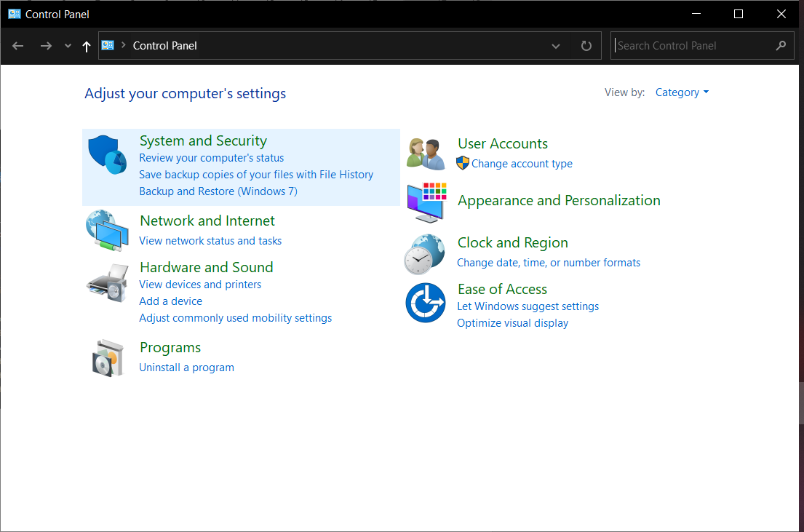Expand the breadcrumb chevron before Control Panel
The image size is (804, 532).
click(124, 45)
